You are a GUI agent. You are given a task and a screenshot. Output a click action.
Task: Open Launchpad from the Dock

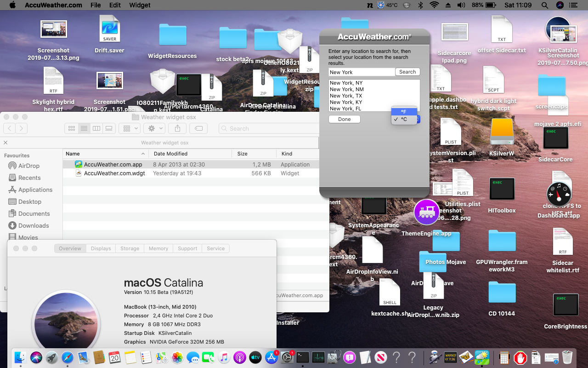pos(52,357)
